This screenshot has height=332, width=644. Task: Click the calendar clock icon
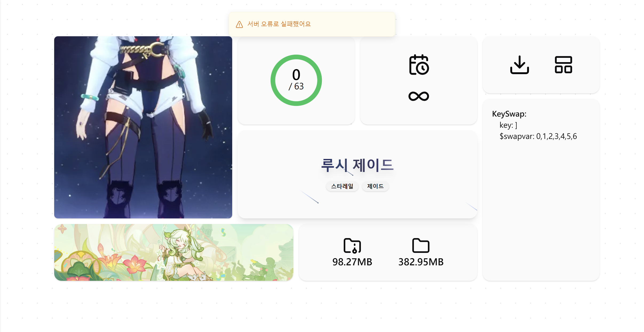tap(419, 65)
